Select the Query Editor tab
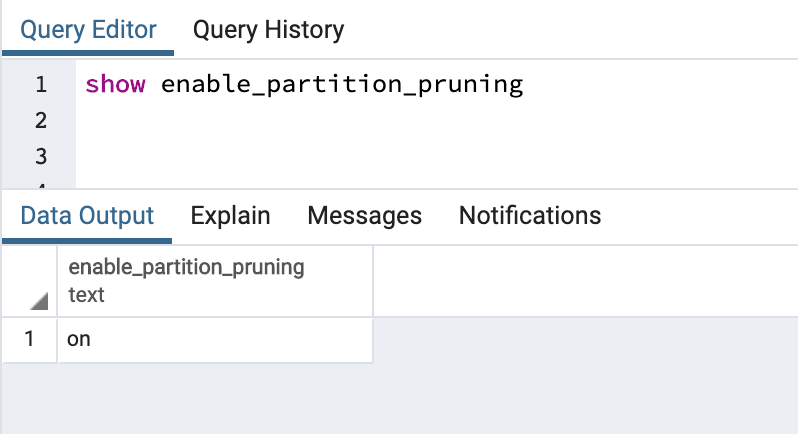The width and height of the screenshot is (798, 434). 88,30
